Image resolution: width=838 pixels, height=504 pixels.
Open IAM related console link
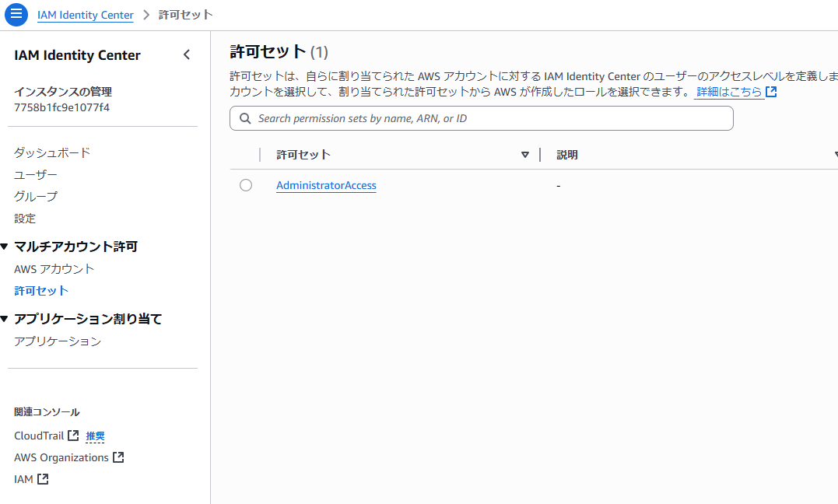tap(23, 479)
